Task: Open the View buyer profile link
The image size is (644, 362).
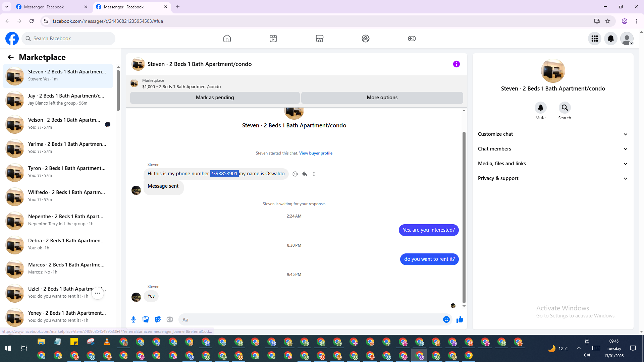Action: click(316, 153)
